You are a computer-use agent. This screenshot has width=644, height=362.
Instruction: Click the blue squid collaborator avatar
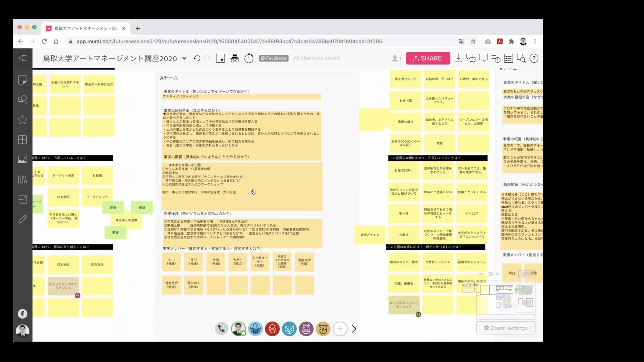tap(255, 329)
